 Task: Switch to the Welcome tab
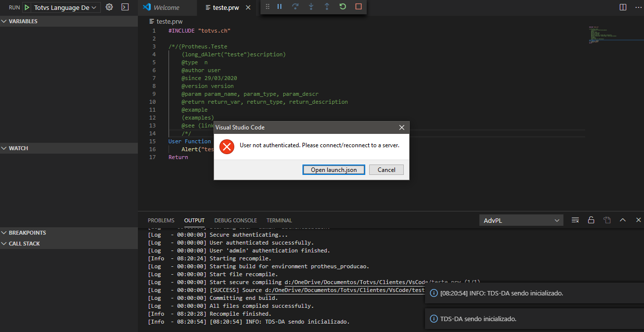(x=167, y=8)
